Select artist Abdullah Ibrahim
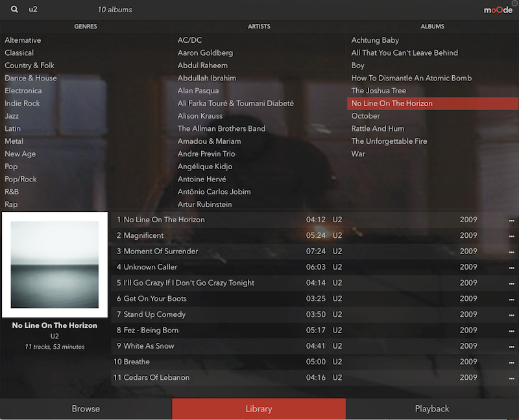 pos(207,78)
